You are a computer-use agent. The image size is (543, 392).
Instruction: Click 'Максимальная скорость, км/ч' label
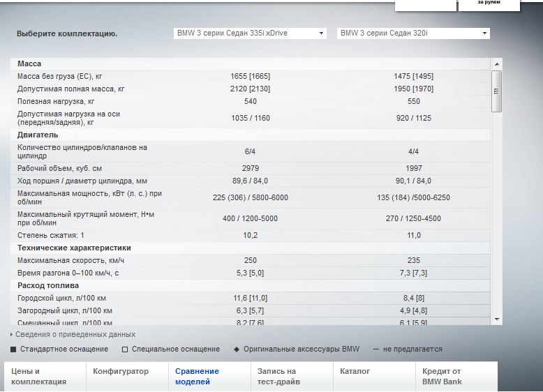tap(70, 261)
